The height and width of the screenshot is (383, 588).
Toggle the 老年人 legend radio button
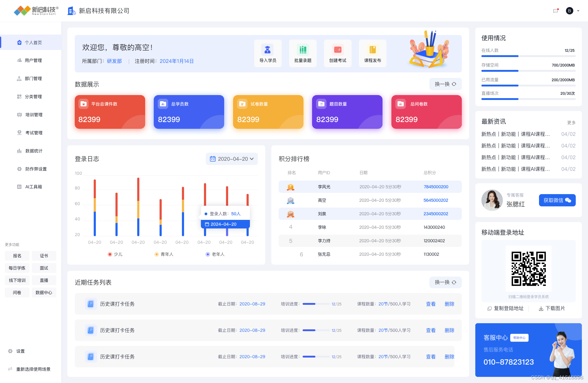click(x=208, y=254)
